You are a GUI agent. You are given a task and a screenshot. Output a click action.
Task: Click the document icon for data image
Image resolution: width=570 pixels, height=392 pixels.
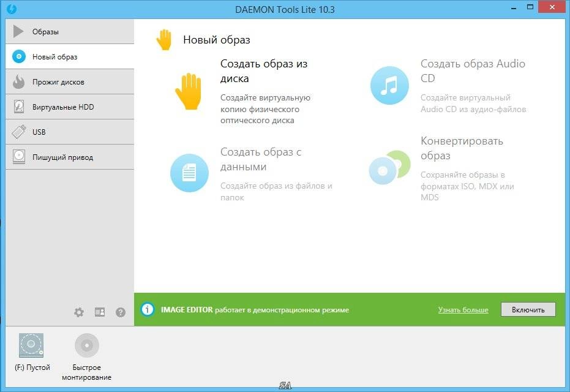click(189, 173)
